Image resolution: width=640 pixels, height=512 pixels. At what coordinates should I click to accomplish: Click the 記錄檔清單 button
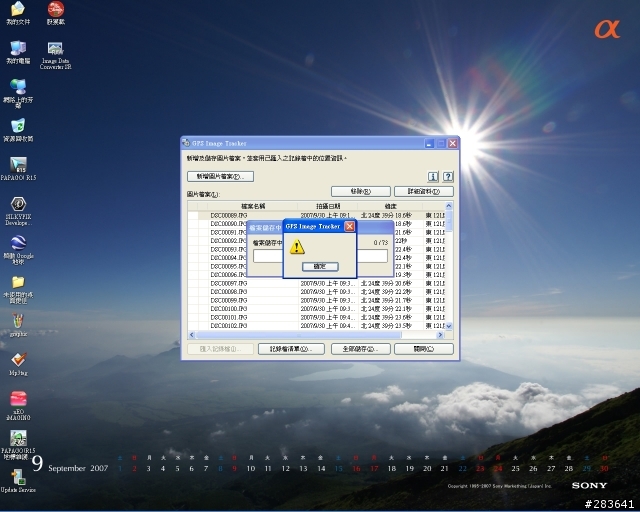coord(291,349)
